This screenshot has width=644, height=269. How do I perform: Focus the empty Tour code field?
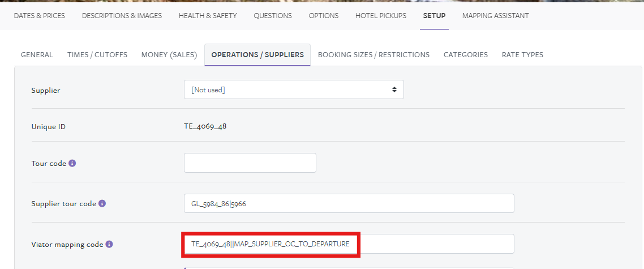(x=250, y=163)
